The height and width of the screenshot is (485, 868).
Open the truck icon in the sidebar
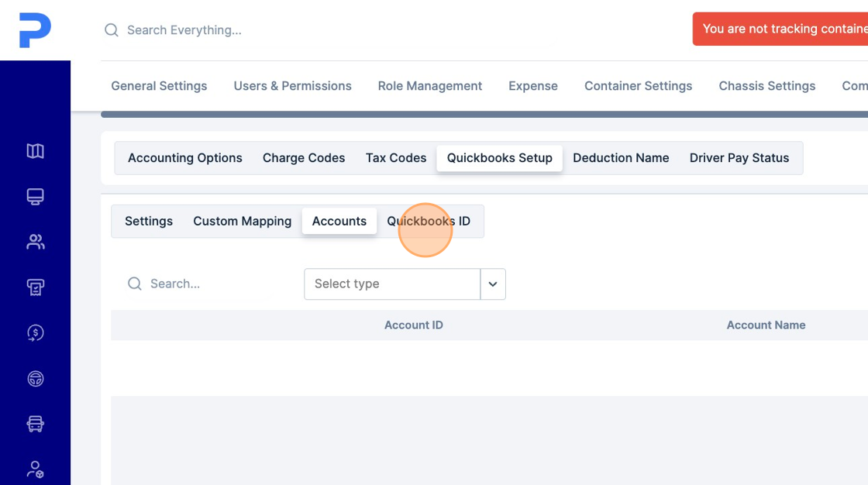pyautogui.click(x=36, y=424)
